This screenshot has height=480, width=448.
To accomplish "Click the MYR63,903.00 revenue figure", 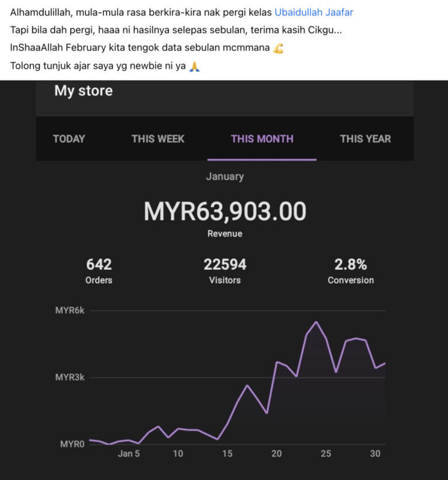I will (225, 211).
